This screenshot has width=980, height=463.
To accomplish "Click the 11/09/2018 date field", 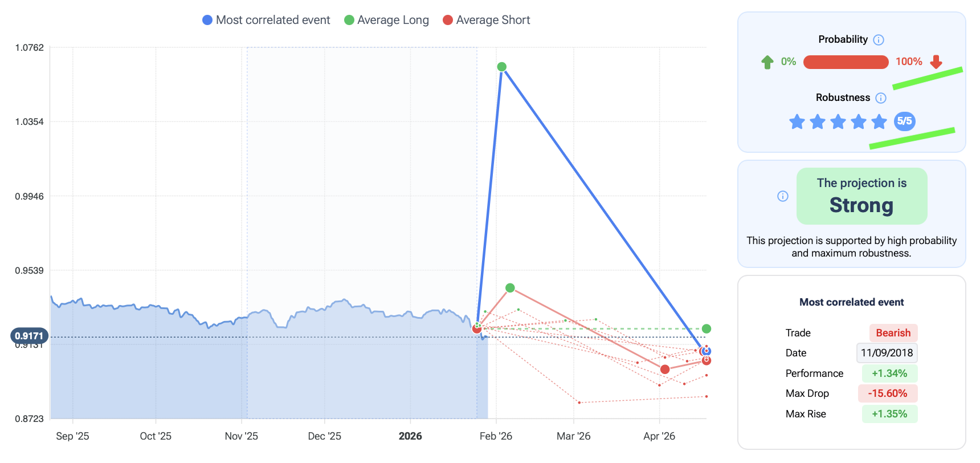I will coord(887,353).
